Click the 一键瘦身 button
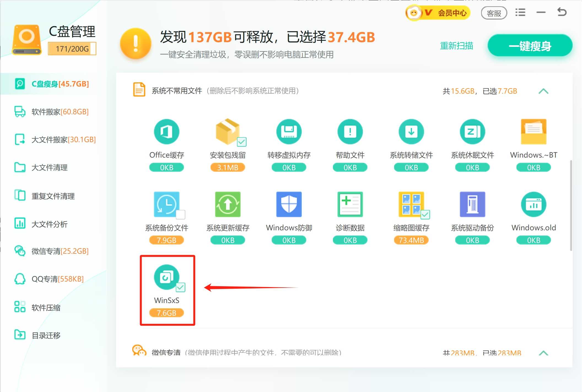This screenshot has width=582, height=392. (x=530, y=46)
